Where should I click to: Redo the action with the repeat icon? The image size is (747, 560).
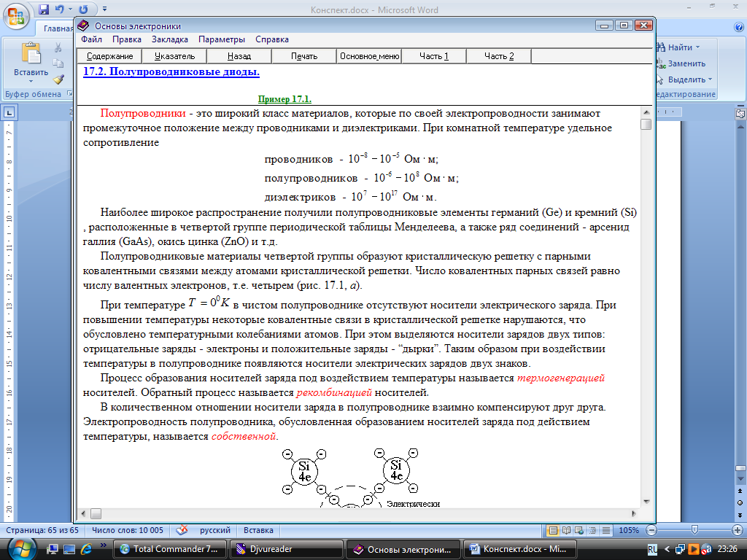coord(84,9)
